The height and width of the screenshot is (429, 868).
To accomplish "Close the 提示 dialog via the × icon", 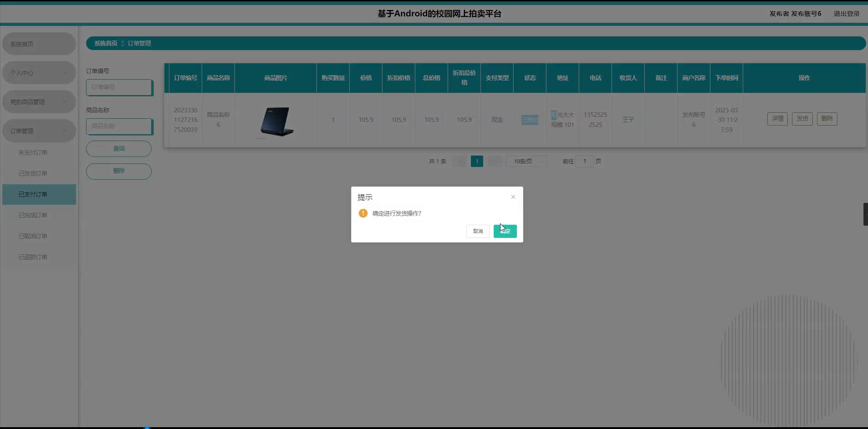I will (x=512, y=197).
